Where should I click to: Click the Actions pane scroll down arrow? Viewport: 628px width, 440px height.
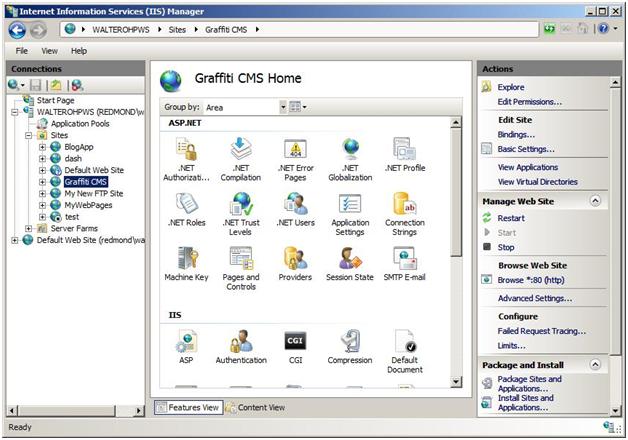615,411
